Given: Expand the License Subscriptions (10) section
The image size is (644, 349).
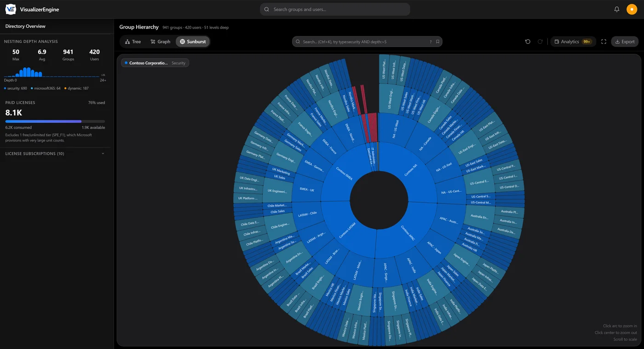Looking at the screenshot, I should click(x=55, y=153).
